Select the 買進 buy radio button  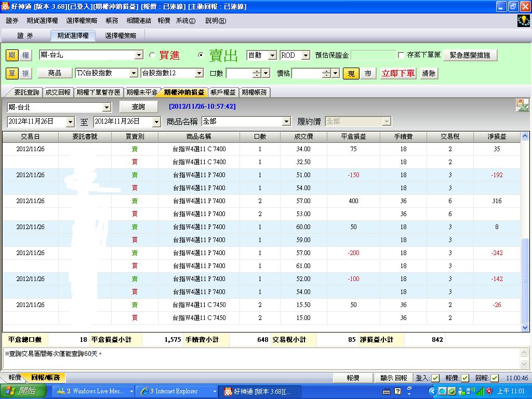(152, 55)
